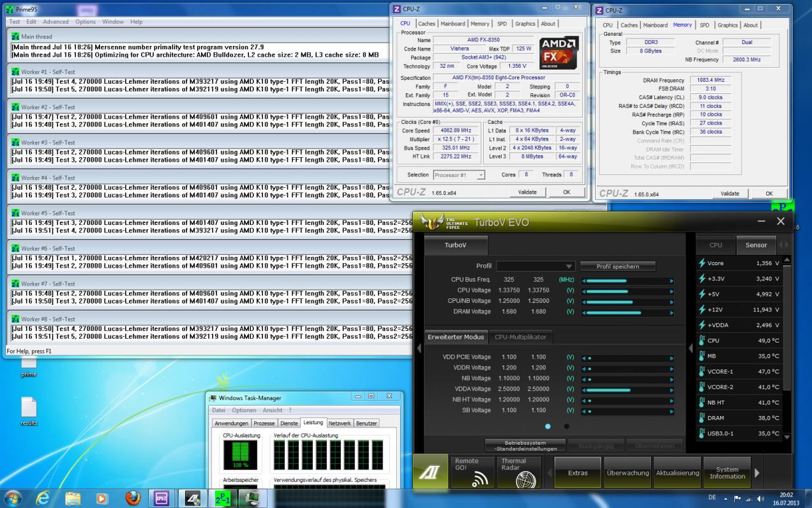Open Datei menu in Task Manager
The image size is (812, 508).
(x=219, y=410)
